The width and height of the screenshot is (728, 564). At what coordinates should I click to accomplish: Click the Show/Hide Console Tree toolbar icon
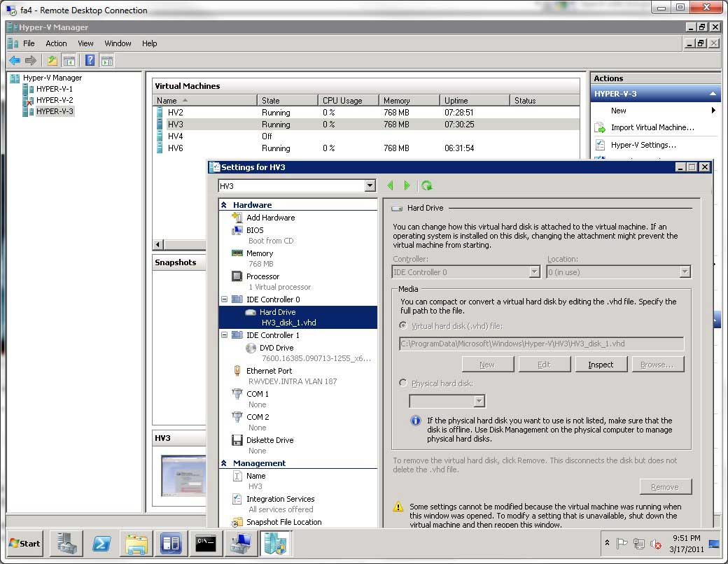[69, 60]
